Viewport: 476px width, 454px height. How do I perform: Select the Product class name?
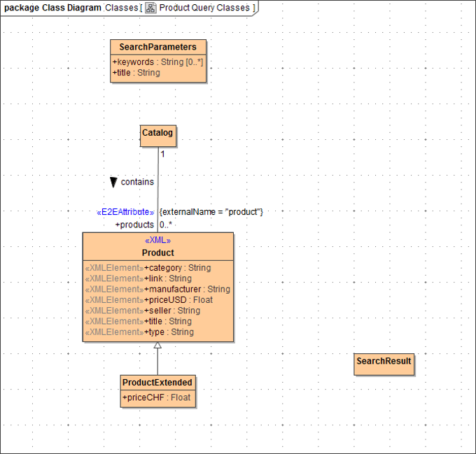click(x=157, y=253)
